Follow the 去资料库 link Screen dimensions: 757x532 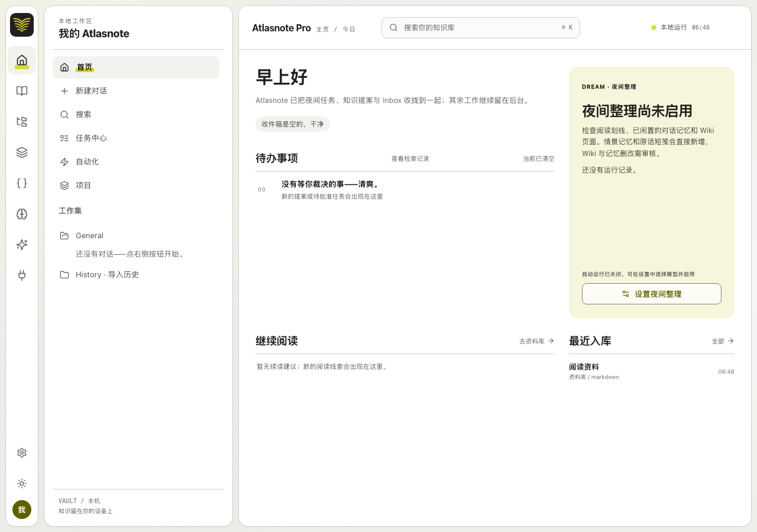pos(536,341)
